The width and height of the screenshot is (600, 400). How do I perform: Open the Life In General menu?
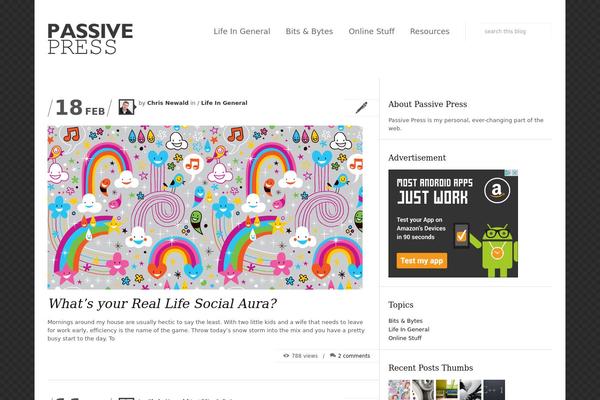tap(242, 31)
